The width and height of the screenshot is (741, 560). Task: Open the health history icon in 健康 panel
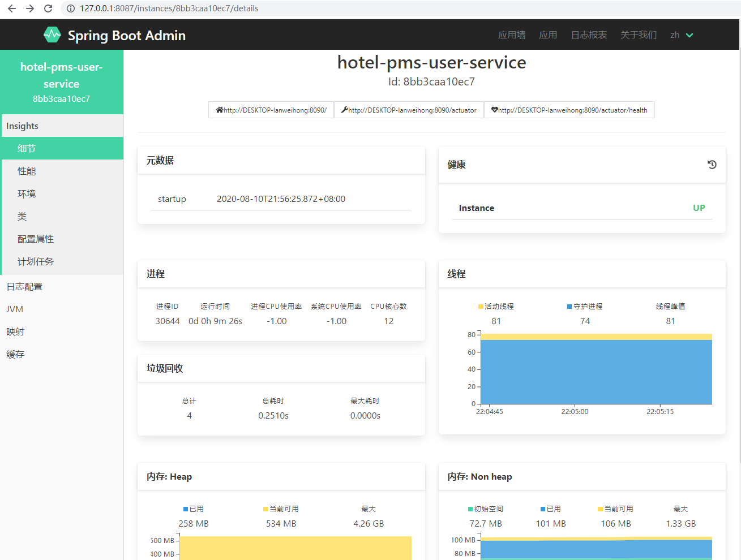pyautogui.click(x=712, y=165)
